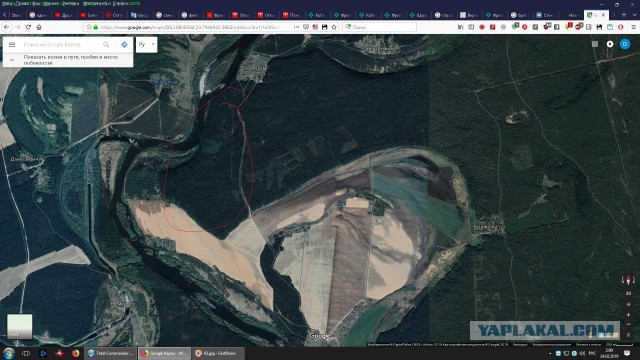Open the 'Ру' input language dropdown
Screen dimensions: 640x360
pyautogui.click(x=147, y=44)
